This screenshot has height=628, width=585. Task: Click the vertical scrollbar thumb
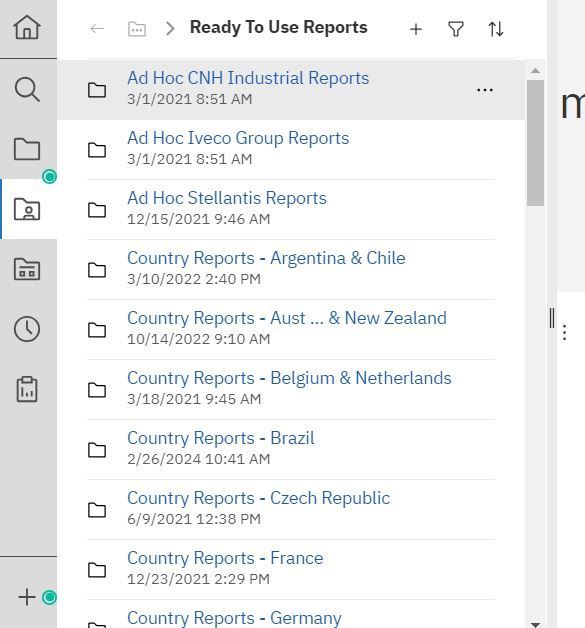(x=535, y=143)
